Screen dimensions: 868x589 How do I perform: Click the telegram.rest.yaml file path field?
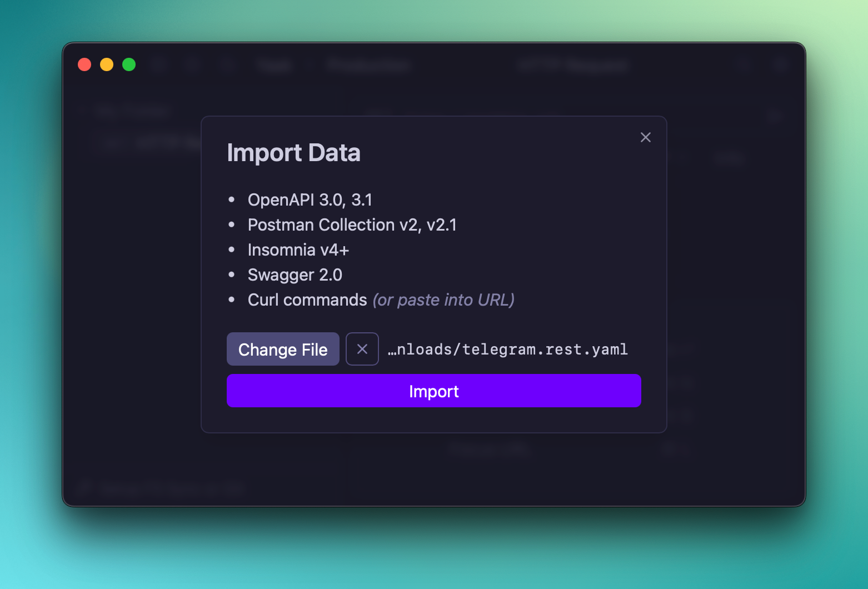[507, 349]
